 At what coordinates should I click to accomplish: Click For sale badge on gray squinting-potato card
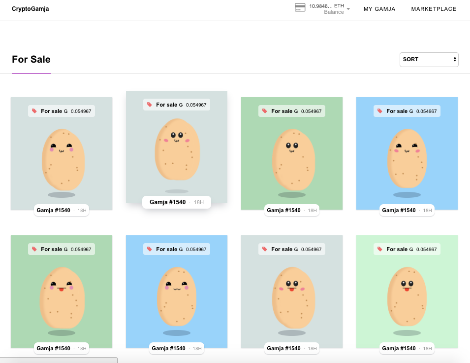point(61,111)
